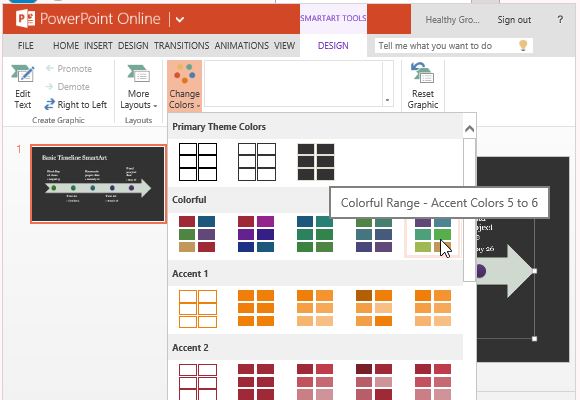Switch to the ANIMATIONS tab
Image resolution: width=580 pixels, height=400 pixels.
(242, 46)
